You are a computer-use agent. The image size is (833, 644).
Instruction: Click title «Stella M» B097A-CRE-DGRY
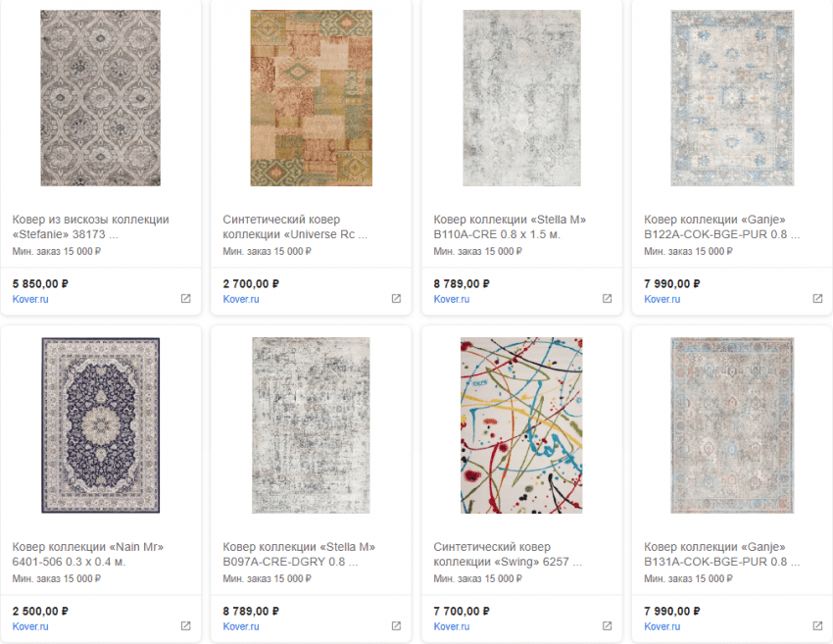299,554
